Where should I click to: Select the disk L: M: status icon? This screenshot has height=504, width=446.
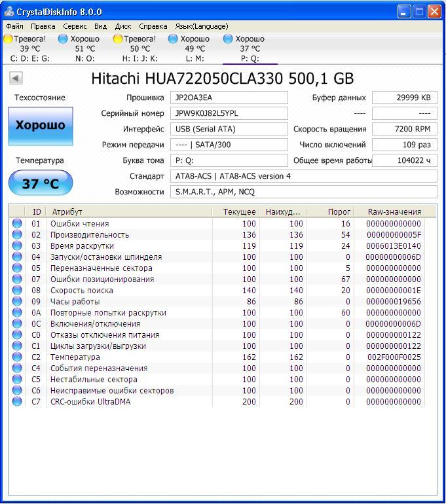(x=173, y=39)
